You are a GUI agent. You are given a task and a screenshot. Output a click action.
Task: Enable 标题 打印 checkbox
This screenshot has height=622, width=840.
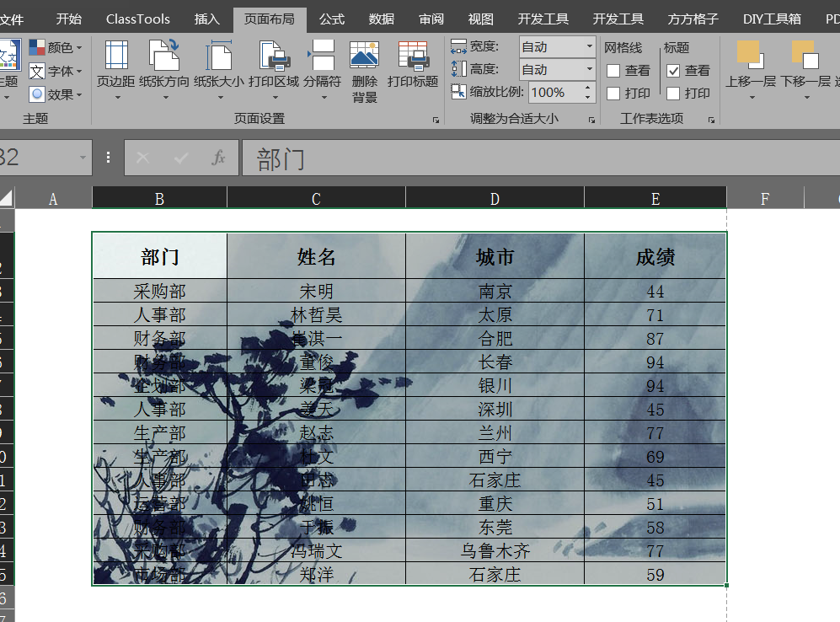pos(673,94)
